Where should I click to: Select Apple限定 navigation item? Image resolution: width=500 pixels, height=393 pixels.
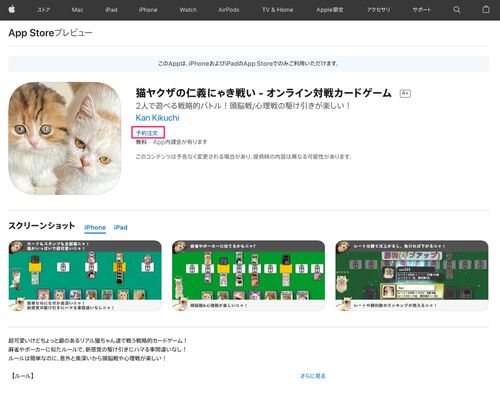[x=330, y=10]
